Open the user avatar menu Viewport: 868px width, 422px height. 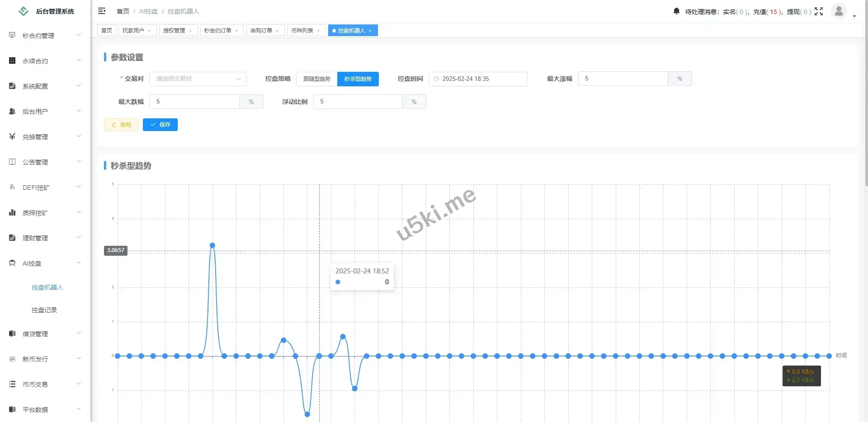(839, 11)
